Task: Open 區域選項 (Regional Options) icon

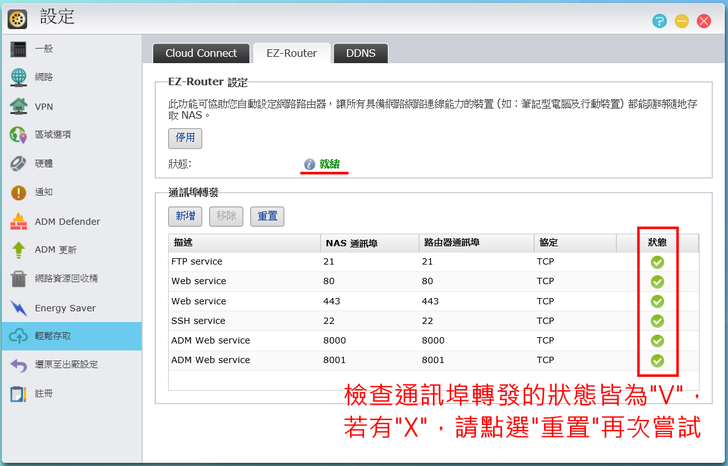Action: [18, 135]
